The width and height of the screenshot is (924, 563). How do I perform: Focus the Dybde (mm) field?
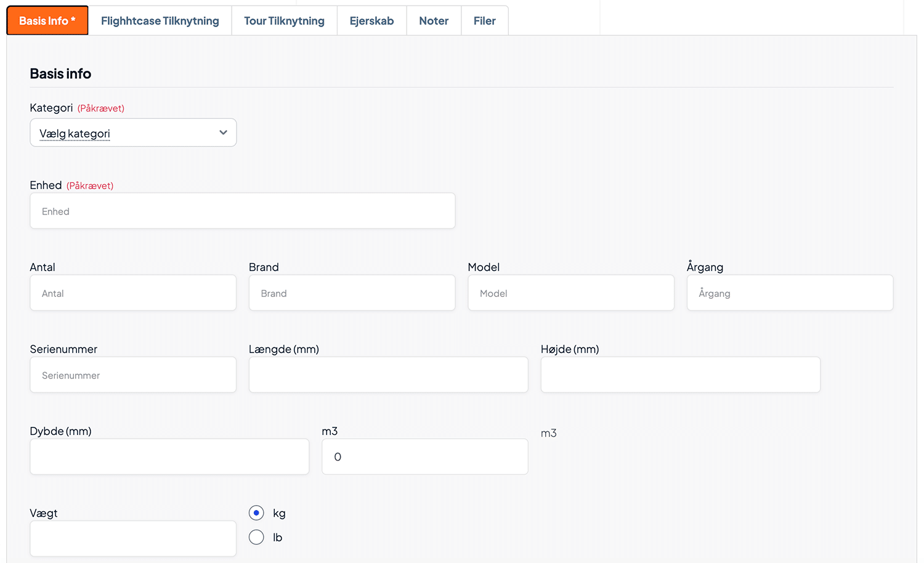169,457
